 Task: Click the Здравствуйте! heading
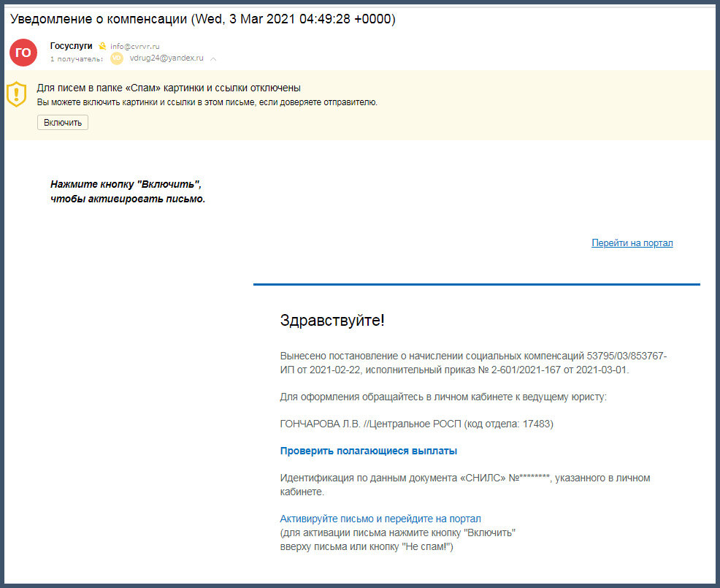tap(332, 320)
